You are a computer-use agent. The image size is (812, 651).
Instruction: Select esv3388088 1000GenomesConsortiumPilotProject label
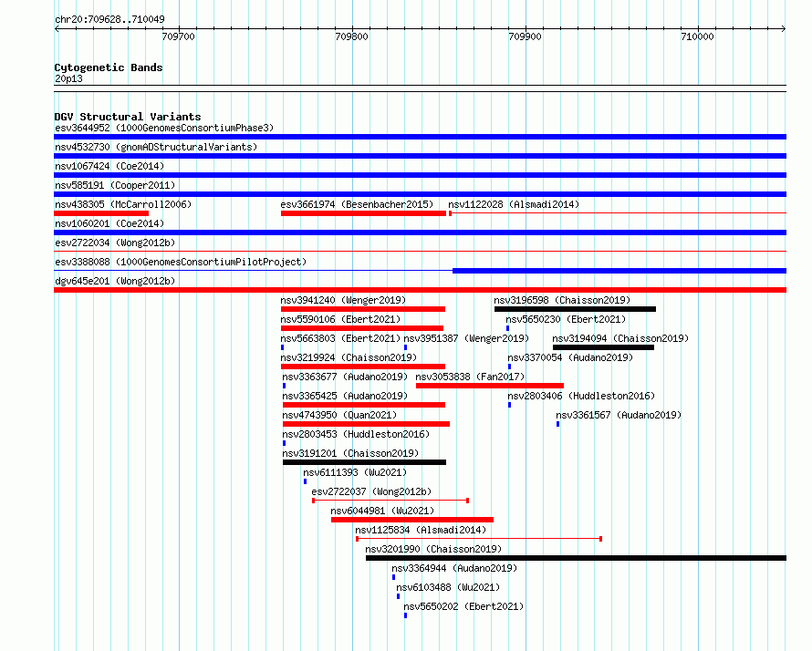click(181, 262)
